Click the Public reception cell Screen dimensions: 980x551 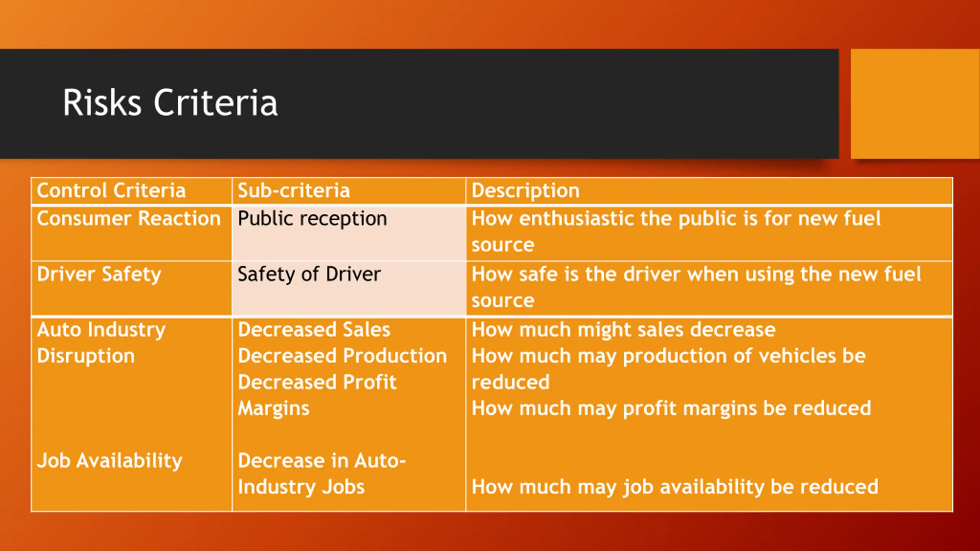pyautogui.click(x=349, y=233)
